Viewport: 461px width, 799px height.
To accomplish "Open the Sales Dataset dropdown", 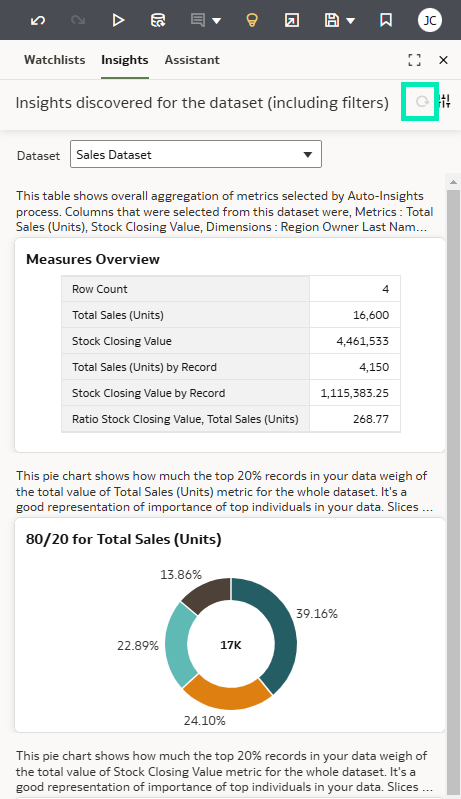I will [196, 154].
